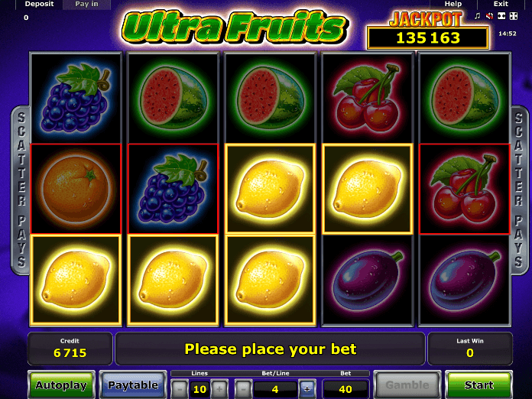Lower Bet/Line with the minus button
This screenshot has width=532, height=399.
tap(243, 389)
